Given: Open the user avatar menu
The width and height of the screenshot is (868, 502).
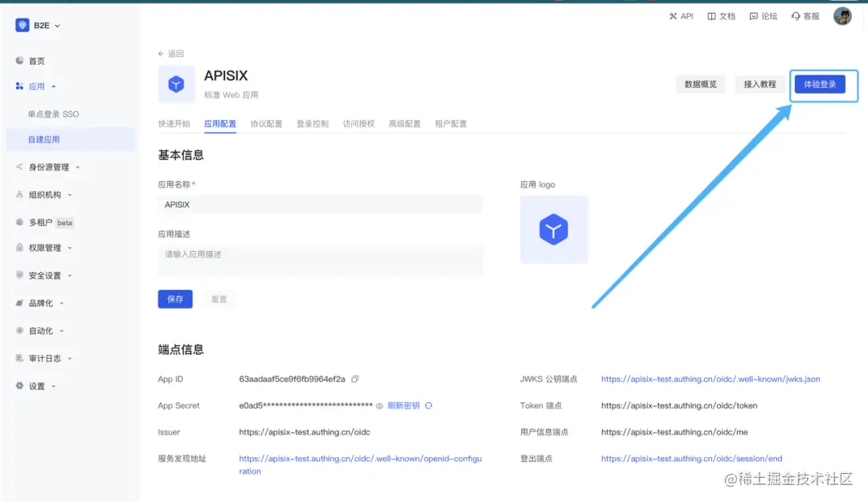Looking at the screenshot, I should (x=842, y=16).
